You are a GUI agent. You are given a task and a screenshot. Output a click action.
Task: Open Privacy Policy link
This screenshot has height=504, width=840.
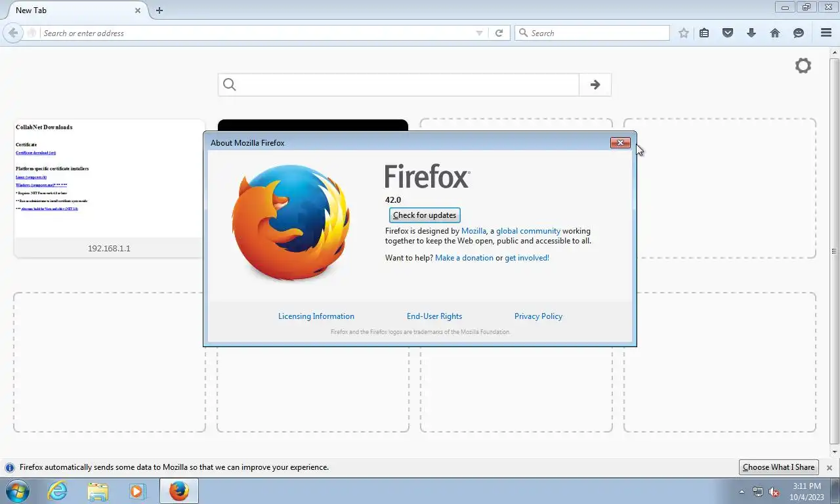point(538,316)
